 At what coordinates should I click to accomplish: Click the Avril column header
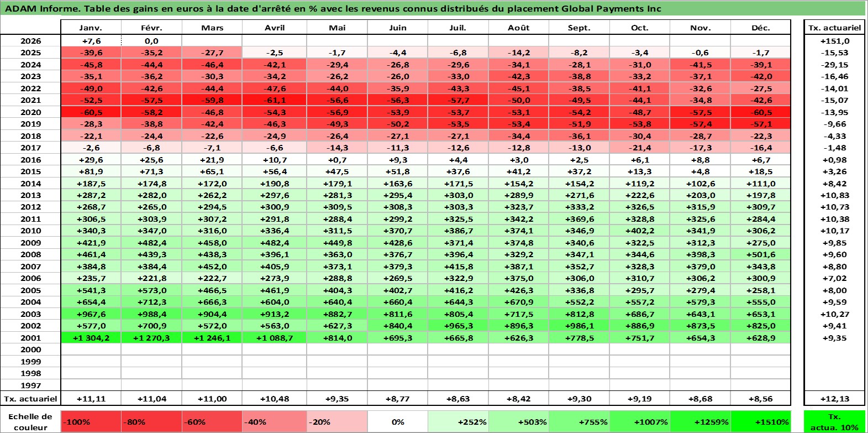pyautogui.click(x=274, y=28)
